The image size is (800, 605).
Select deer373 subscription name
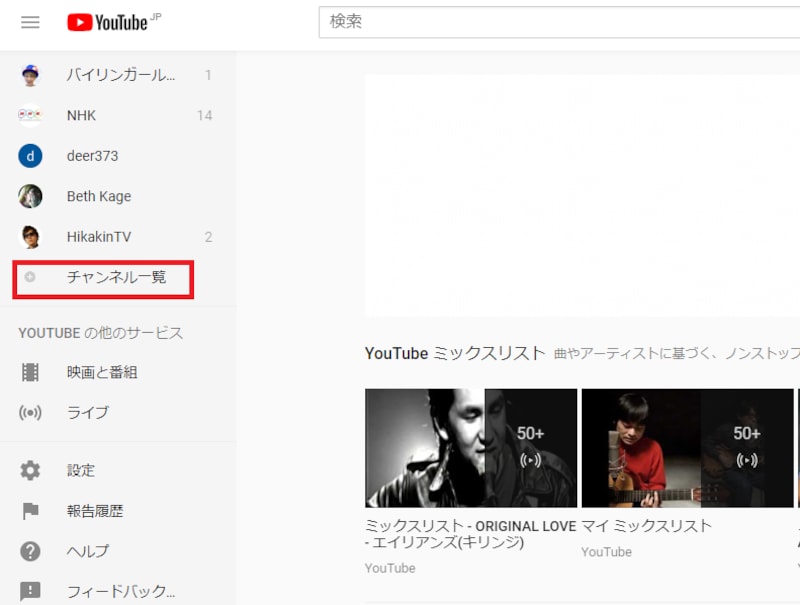click(x=92, y=156)
